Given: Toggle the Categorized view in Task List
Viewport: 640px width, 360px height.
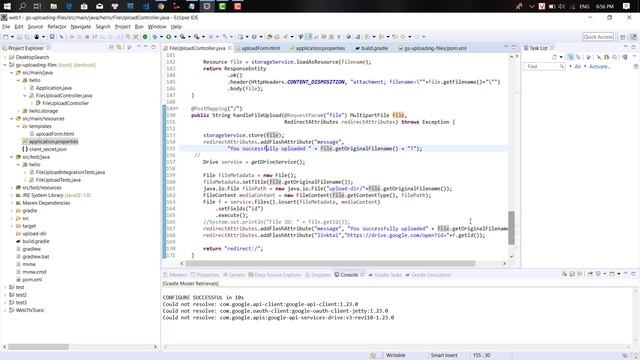Looking at the screenshot, I should click(x=571, y=58).
